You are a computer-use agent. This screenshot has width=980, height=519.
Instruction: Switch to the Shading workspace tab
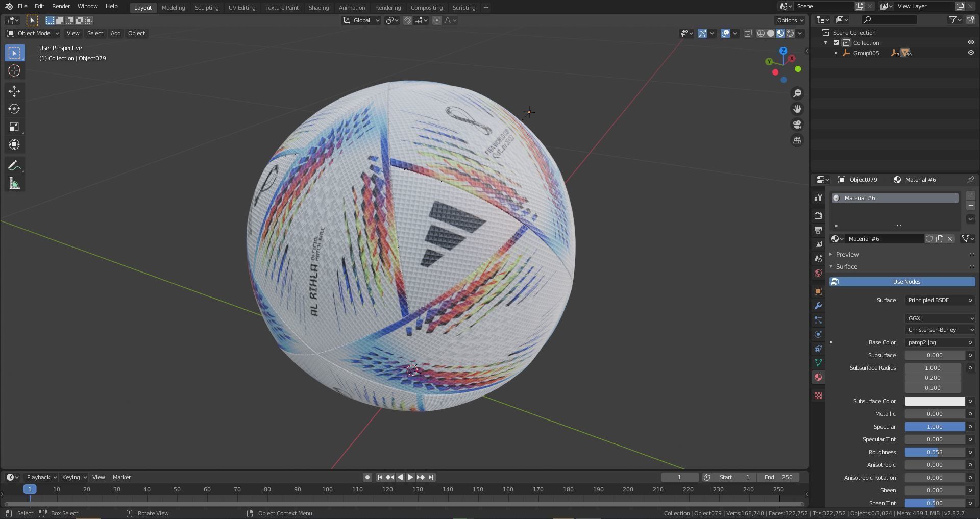pyautogui.click(x=318, y=8)
